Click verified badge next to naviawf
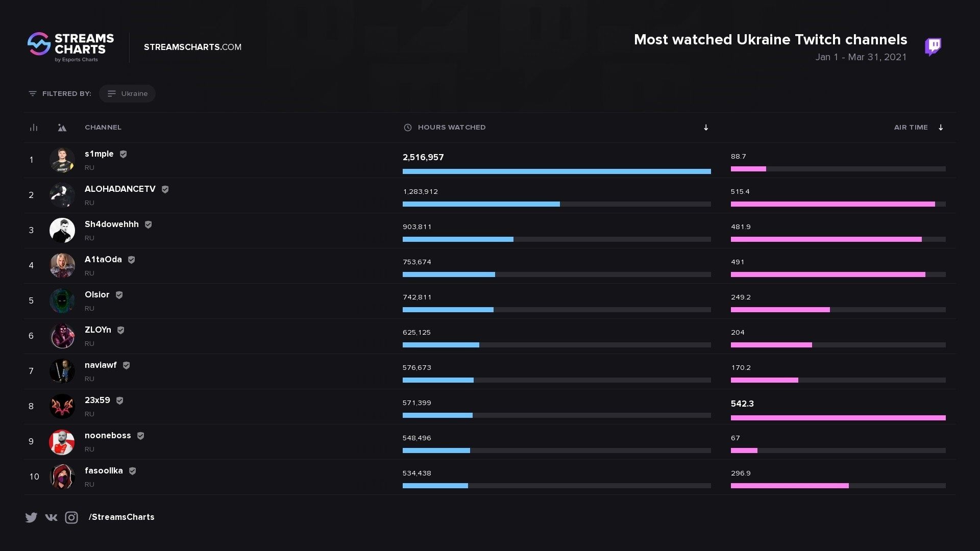980x551 pixels. click(126, 365)
